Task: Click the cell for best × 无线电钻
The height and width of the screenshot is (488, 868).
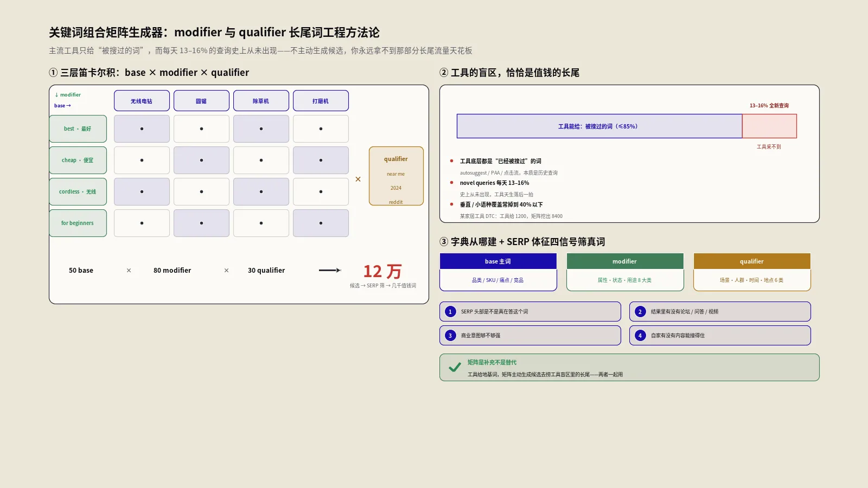Action: click(142, 129)
